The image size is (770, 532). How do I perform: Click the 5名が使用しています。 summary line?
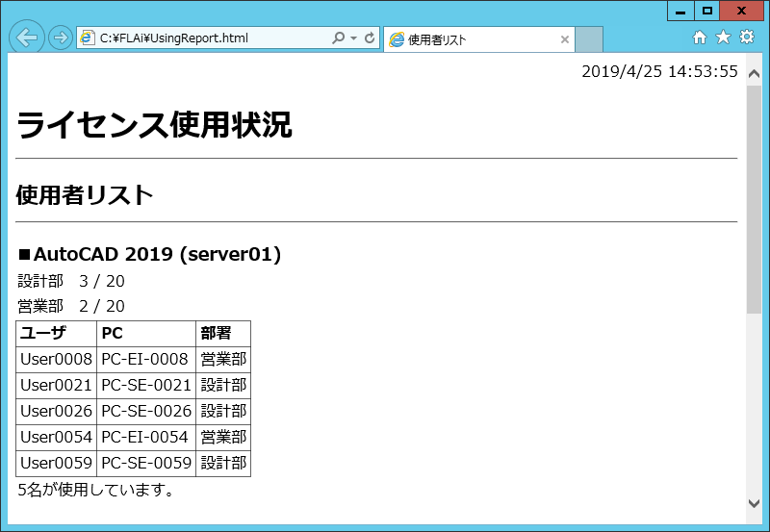coord(95,490)
